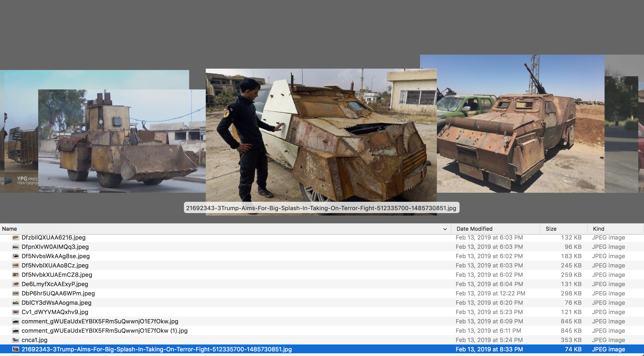Image resolution: width=644 pixels, height=356 pixels.
Task: Select the file Df5NvbkXUAEmCZ8.jpeg
Action: tap(57, 275)
